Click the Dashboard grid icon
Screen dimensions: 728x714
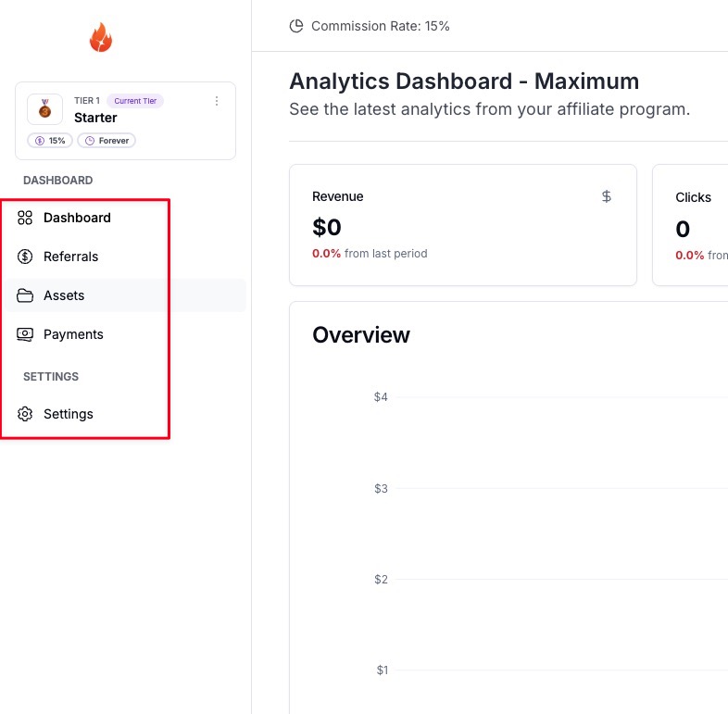25,218
